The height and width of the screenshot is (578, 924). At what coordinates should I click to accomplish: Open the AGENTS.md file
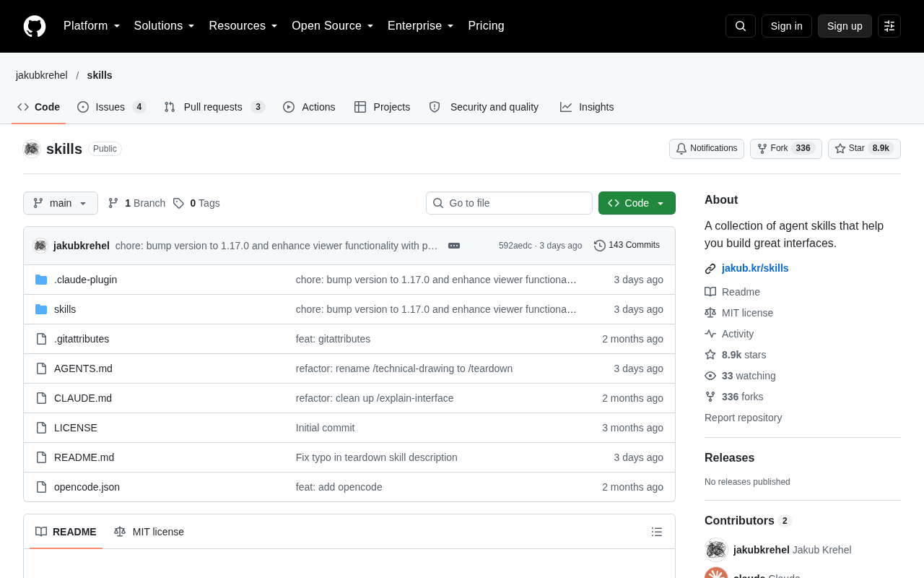83,368
